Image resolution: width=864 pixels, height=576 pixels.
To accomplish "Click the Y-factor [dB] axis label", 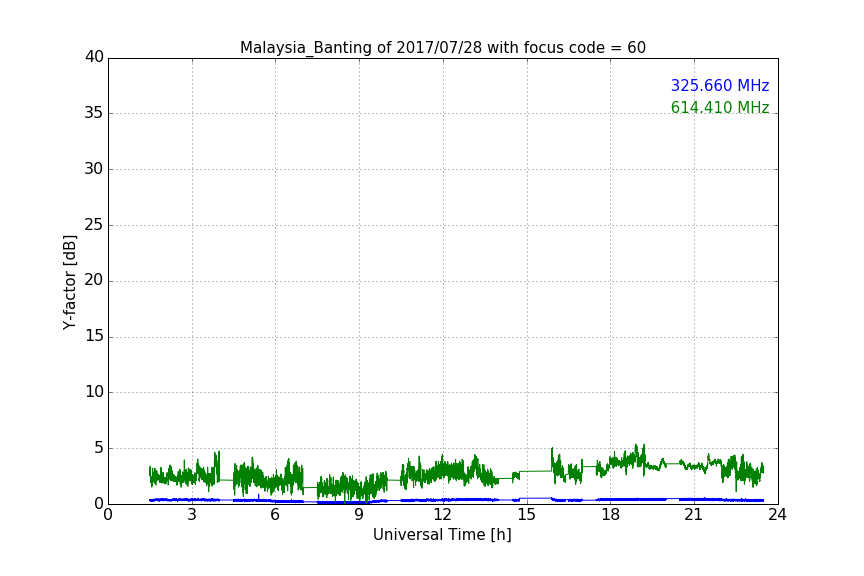I will [69, 282].
